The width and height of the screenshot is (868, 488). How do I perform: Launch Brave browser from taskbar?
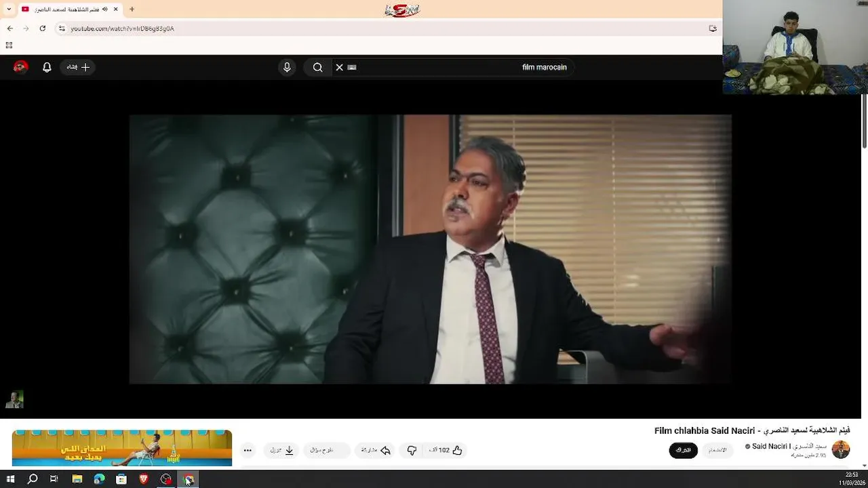144,479
